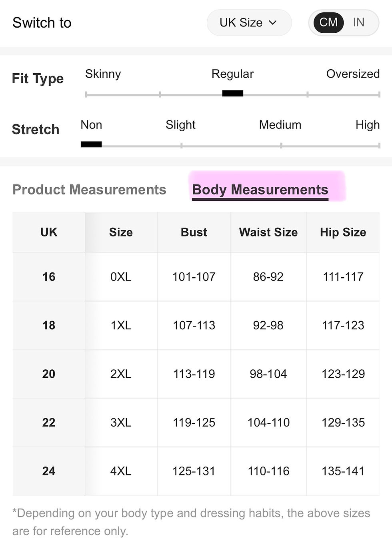392x549 pixels.
Task: Click the Waist Size column header
Action: click(268, 232)
